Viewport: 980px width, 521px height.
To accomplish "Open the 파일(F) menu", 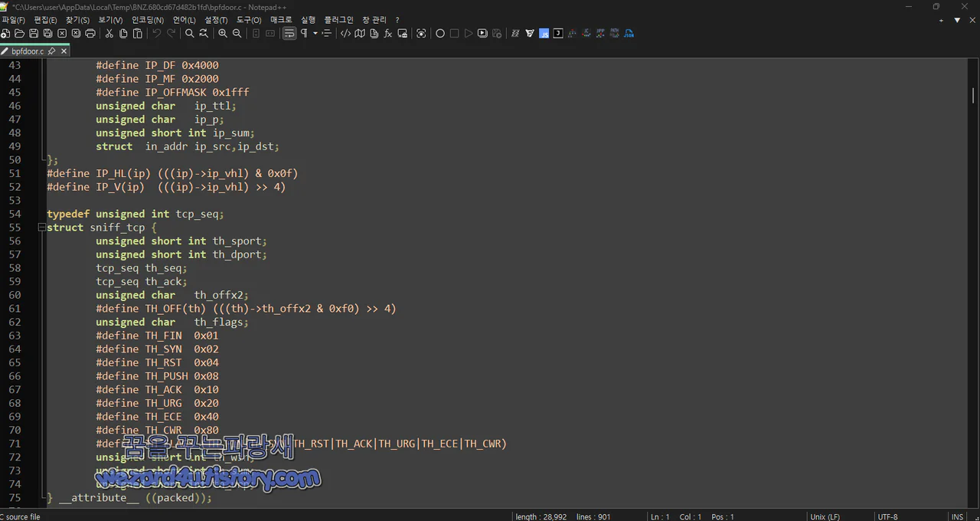I will tap(13, 20).
